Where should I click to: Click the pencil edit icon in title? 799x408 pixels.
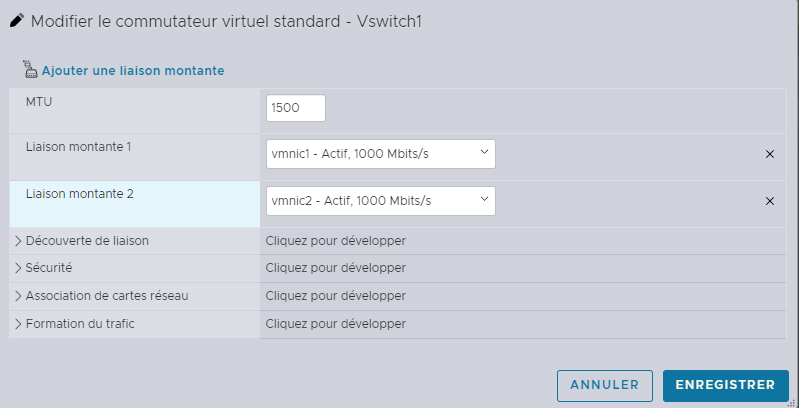tap(16, 20)
